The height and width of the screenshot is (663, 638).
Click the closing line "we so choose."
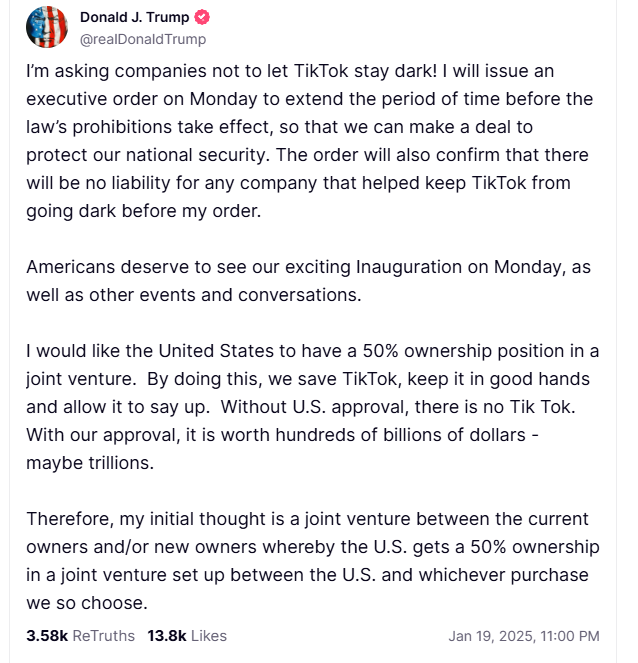pyautogui.click(x=86, y=604)
